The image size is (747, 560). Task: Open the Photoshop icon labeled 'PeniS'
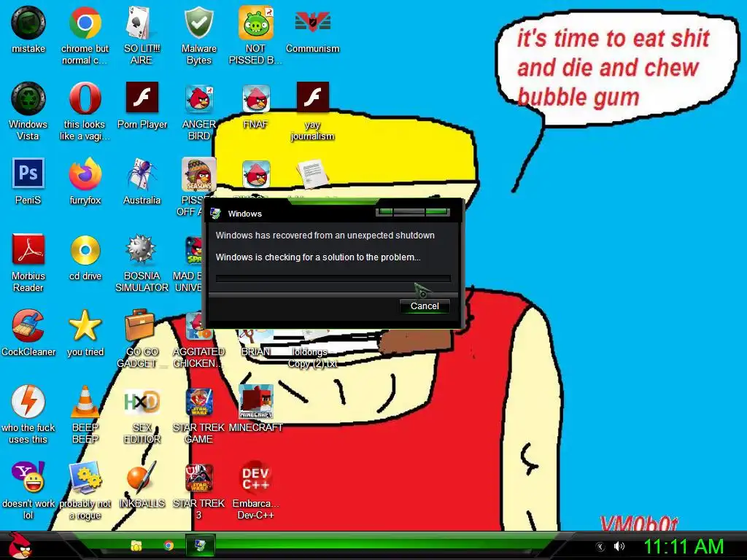pos(28,174)
